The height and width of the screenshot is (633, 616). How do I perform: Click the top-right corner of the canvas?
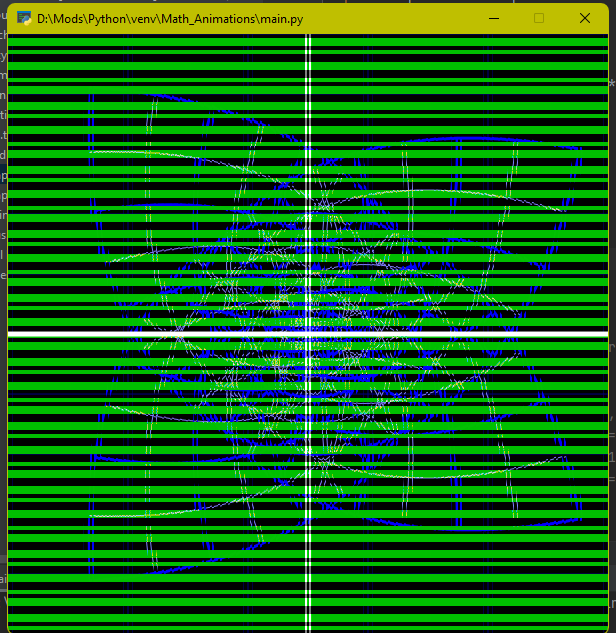point(606,37)
